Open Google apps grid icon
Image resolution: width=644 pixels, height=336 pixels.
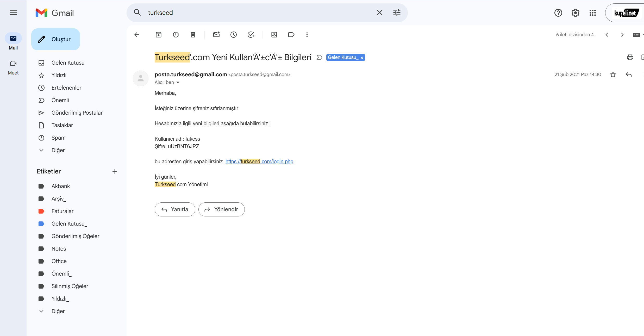pos(593,13)
